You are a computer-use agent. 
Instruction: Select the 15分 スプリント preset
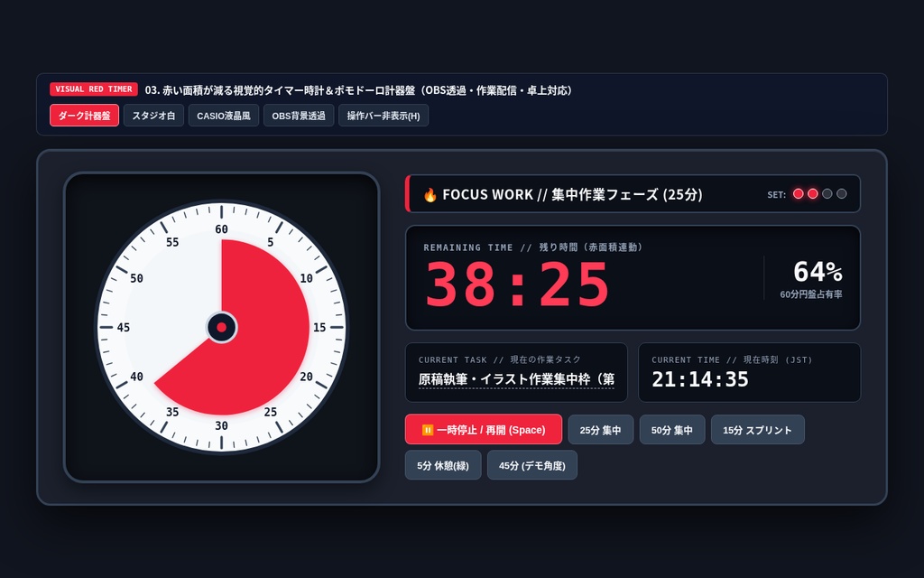(x=757, y=429)
